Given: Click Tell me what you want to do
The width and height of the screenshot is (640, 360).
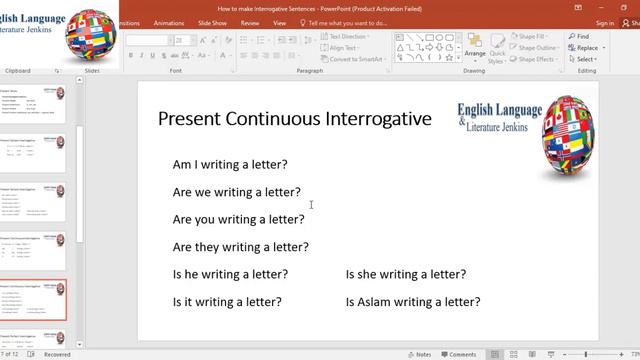Looking at the screenshot, I should (343, 23).
